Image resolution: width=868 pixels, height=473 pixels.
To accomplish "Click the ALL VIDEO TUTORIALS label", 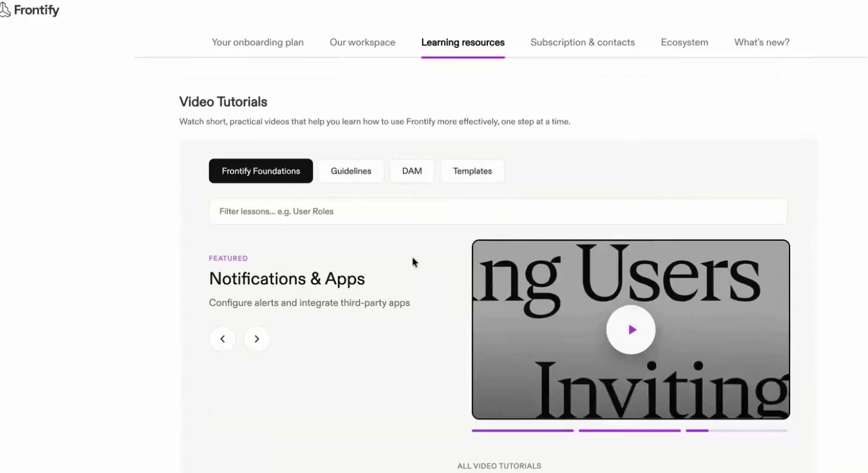I will tap(499, 466).
